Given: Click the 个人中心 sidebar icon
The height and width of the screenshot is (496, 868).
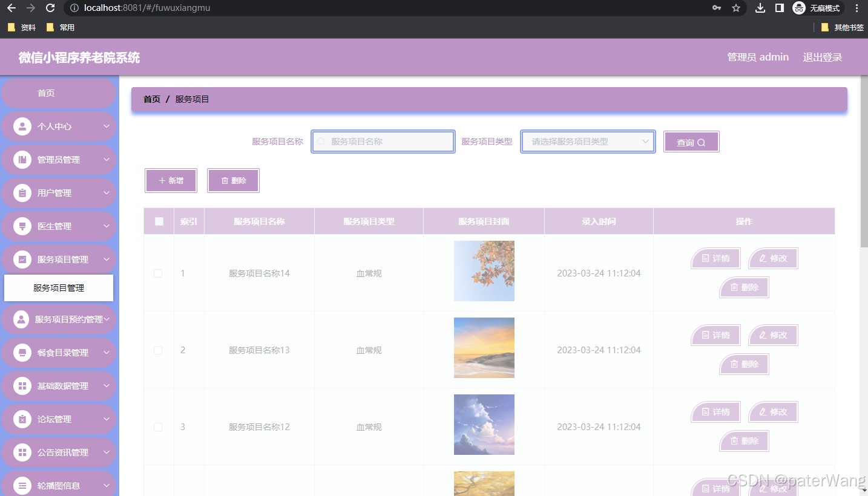Looking at the screenshot, I should tap(22, 126).
